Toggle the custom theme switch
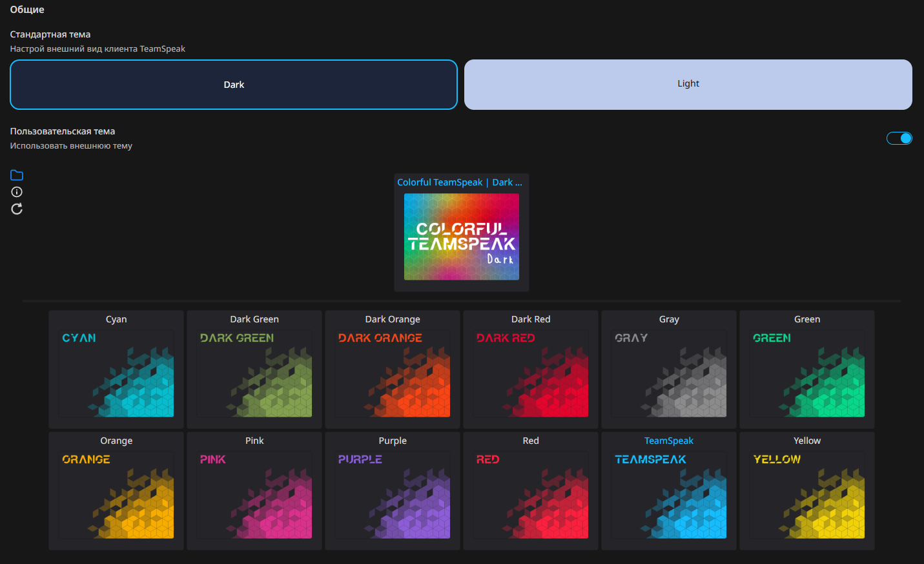Screen dimensions: 924x564 [x=899, y=138]
